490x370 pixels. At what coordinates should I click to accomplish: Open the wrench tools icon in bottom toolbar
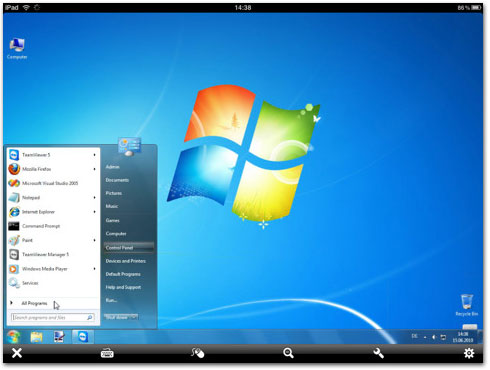pos(379,353)
